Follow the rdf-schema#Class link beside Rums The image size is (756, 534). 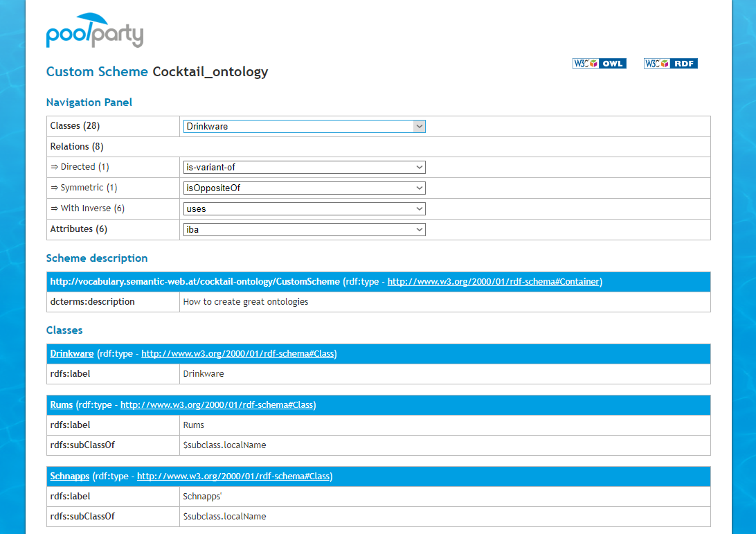click(217, 405)
